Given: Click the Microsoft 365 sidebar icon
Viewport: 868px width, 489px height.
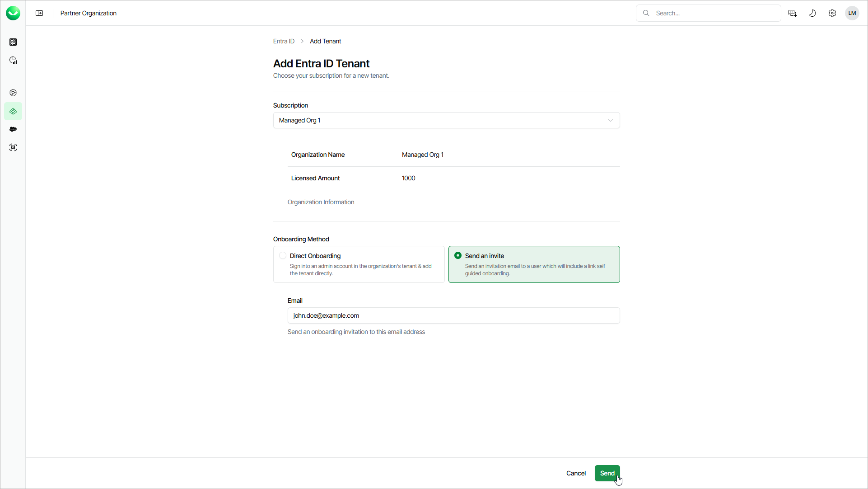Looking at the screenshot, I should click(x=13, y=93).
